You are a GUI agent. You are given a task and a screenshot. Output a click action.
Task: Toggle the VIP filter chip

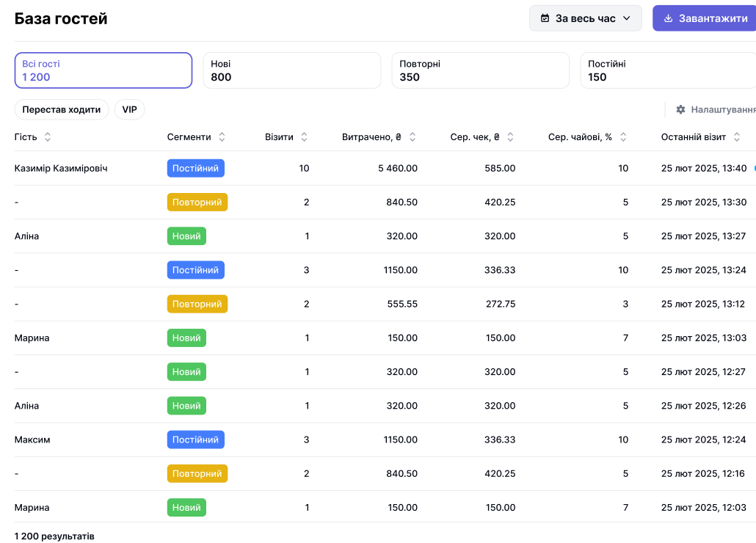click(x=129, y=109)
